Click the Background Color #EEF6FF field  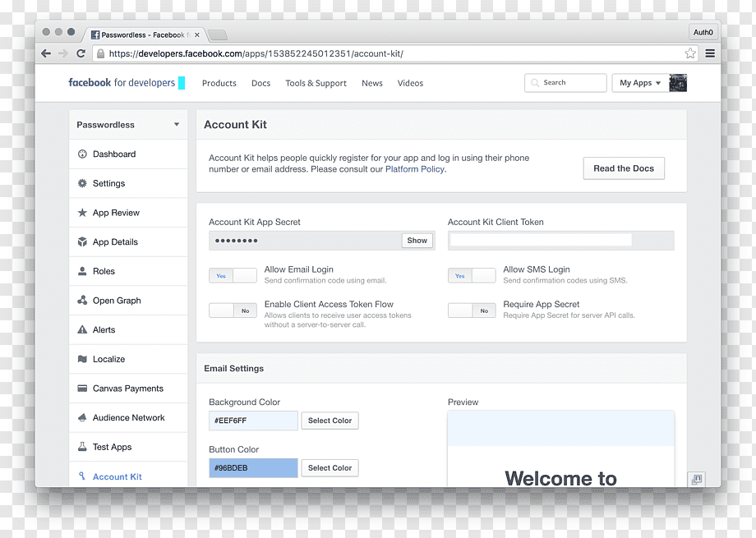(253, 421)
